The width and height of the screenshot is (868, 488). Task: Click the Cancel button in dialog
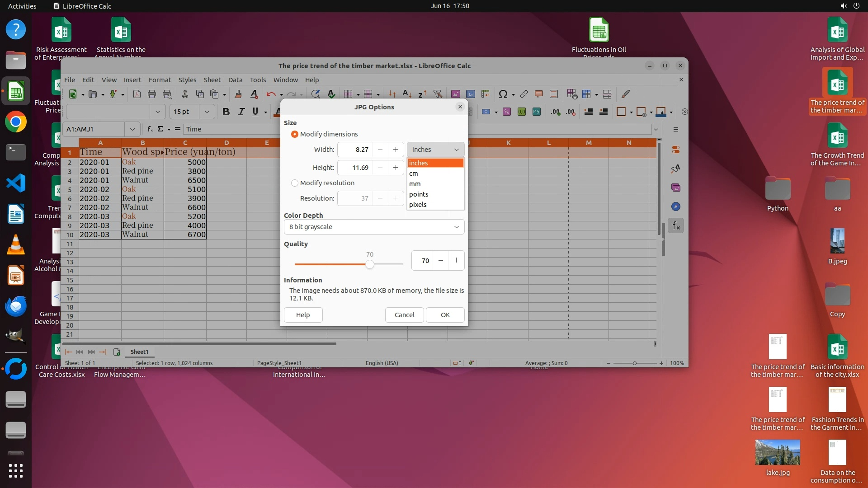tap(404, 315)
